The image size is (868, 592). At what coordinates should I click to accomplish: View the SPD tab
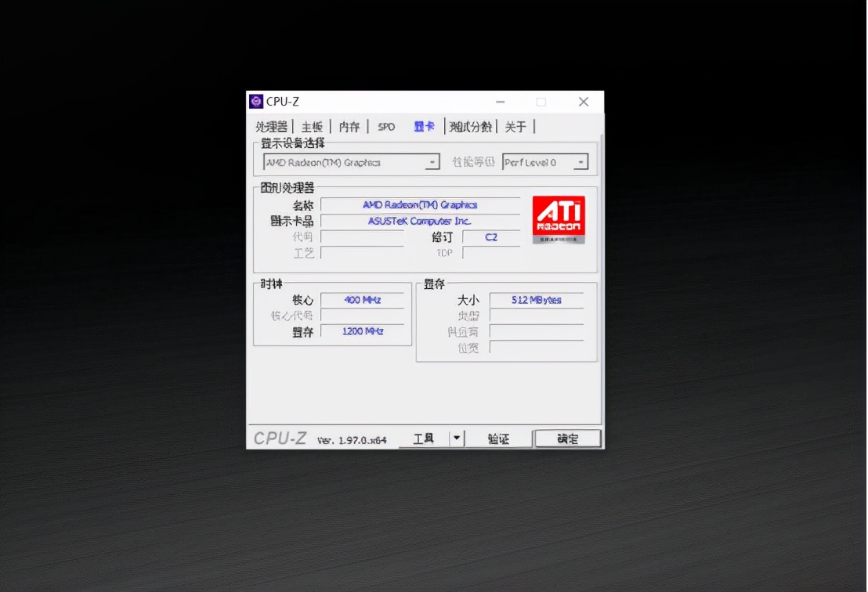point(385,125)
